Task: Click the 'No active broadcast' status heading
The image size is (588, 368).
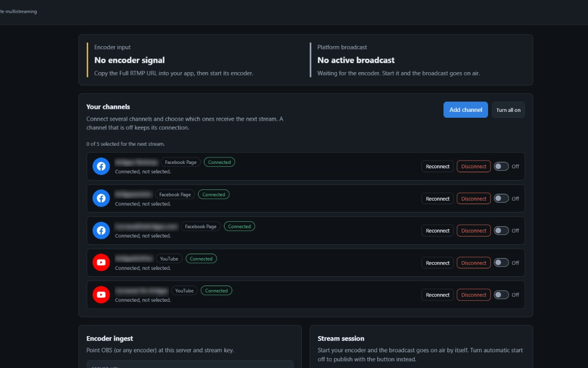Action: (356, 60)
